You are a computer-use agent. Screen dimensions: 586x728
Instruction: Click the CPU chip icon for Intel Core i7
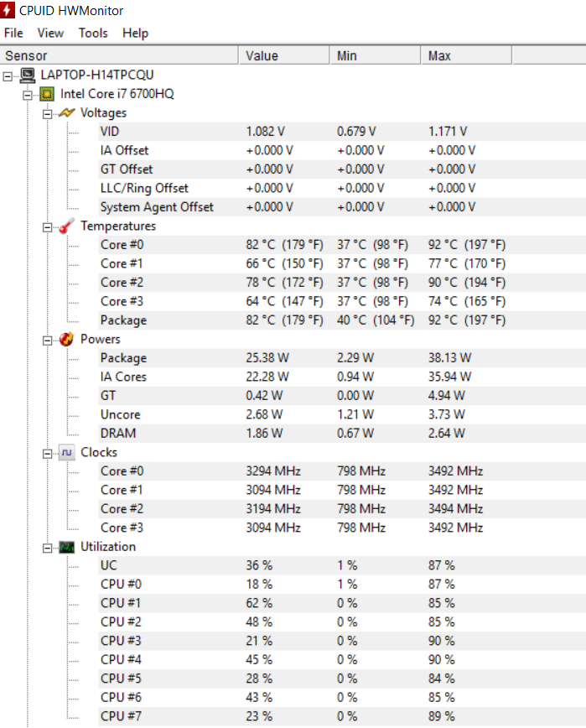(47, 94)
